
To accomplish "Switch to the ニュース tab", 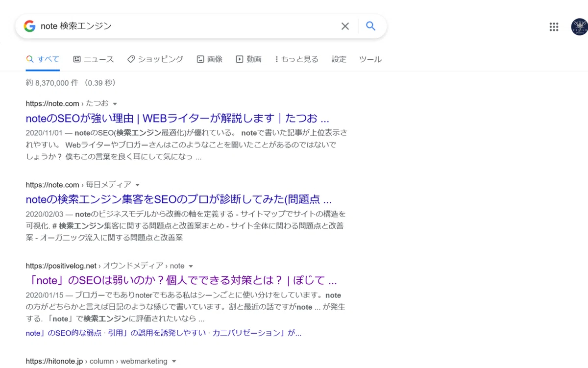I will click(x=93, y=59).
